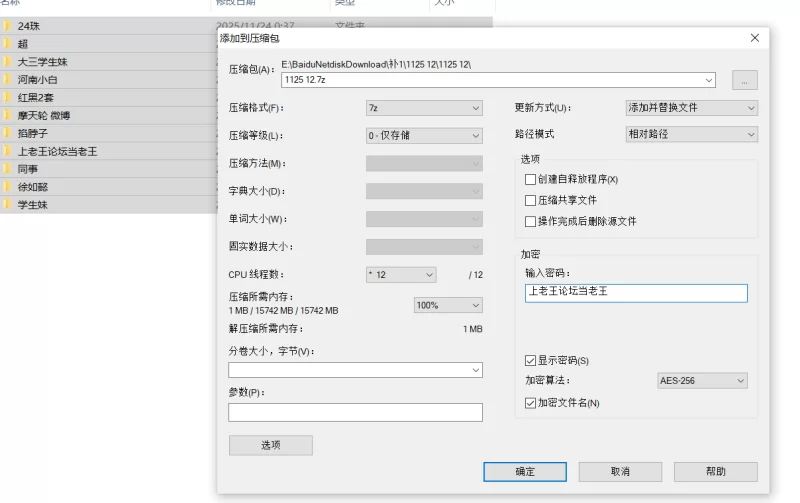Click the 名称 column header
Image resolution: width=800 pixels, height=503 pixels.
[x=12, y=3]
